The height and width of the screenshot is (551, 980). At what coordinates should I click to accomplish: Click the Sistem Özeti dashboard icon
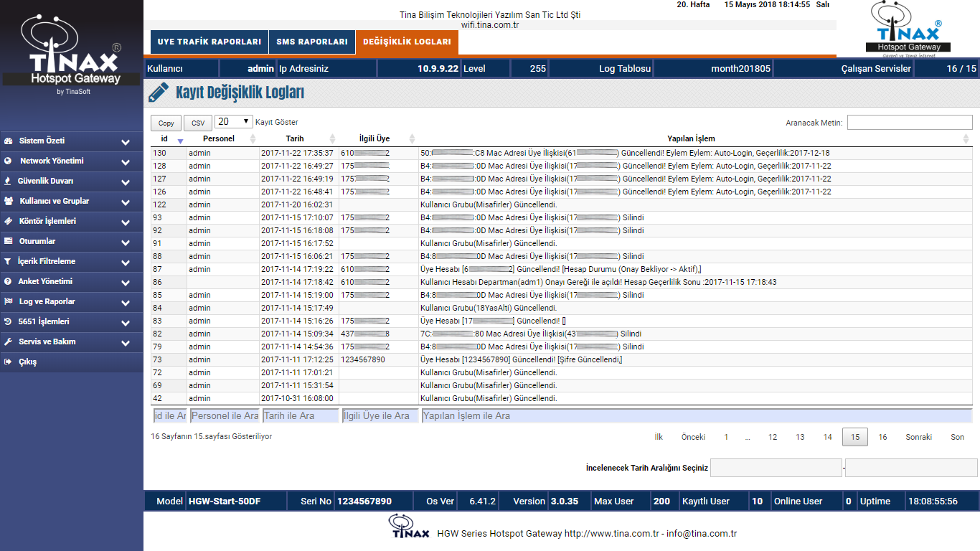tap(8, 141)
